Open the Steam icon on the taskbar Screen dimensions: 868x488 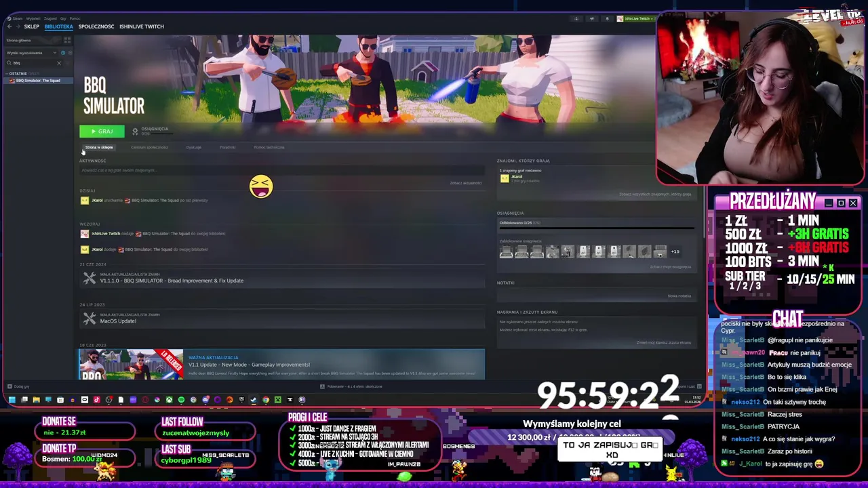click(254, 400)
